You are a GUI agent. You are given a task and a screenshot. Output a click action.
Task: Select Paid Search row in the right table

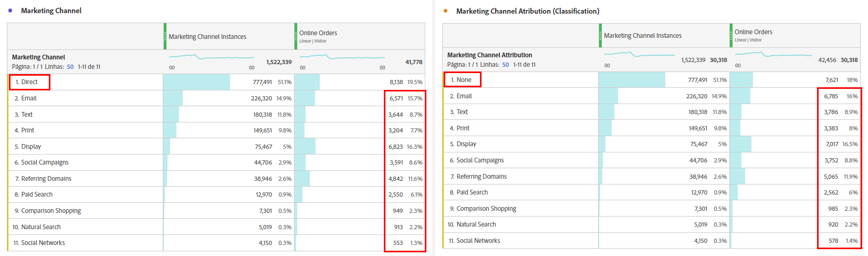click(472, 192)
